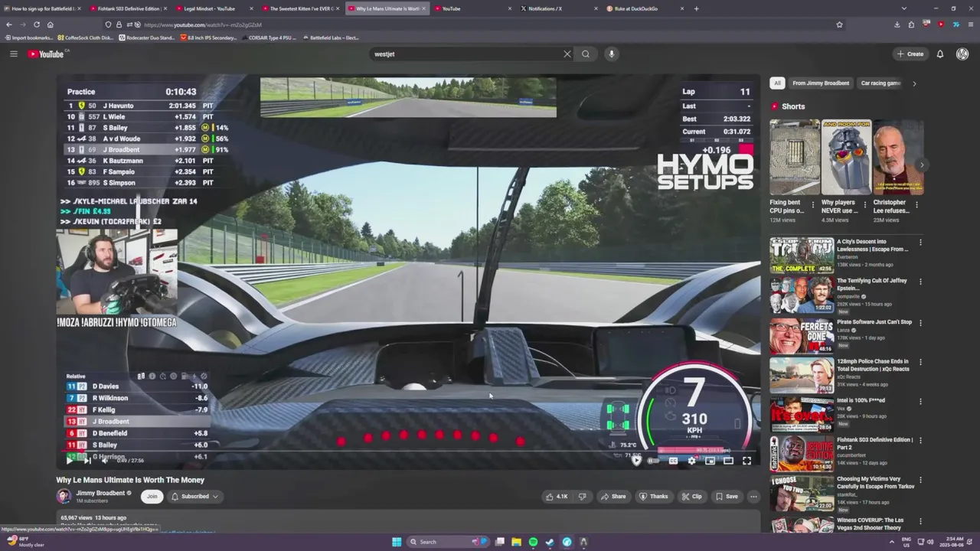Open Jimmy Broadbent channel name link

(x=100, y=493)
